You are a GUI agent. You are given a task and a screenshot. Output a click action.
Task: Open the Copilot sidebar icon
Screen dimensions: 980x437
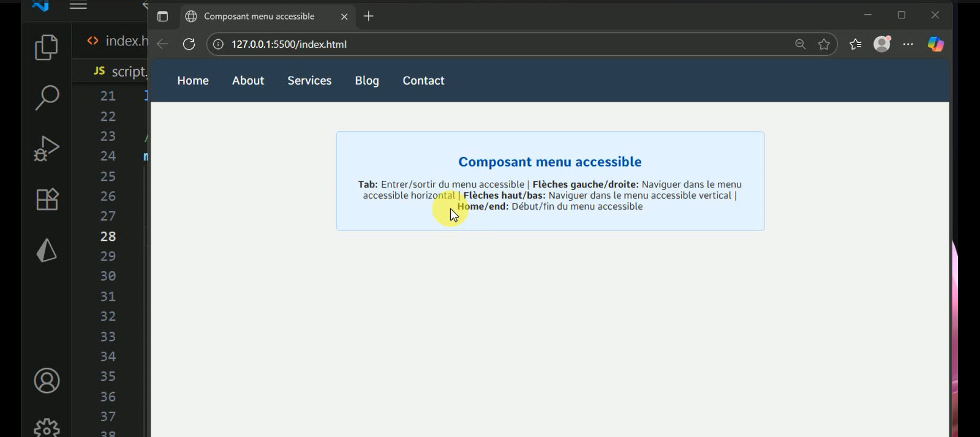[935, 44]
